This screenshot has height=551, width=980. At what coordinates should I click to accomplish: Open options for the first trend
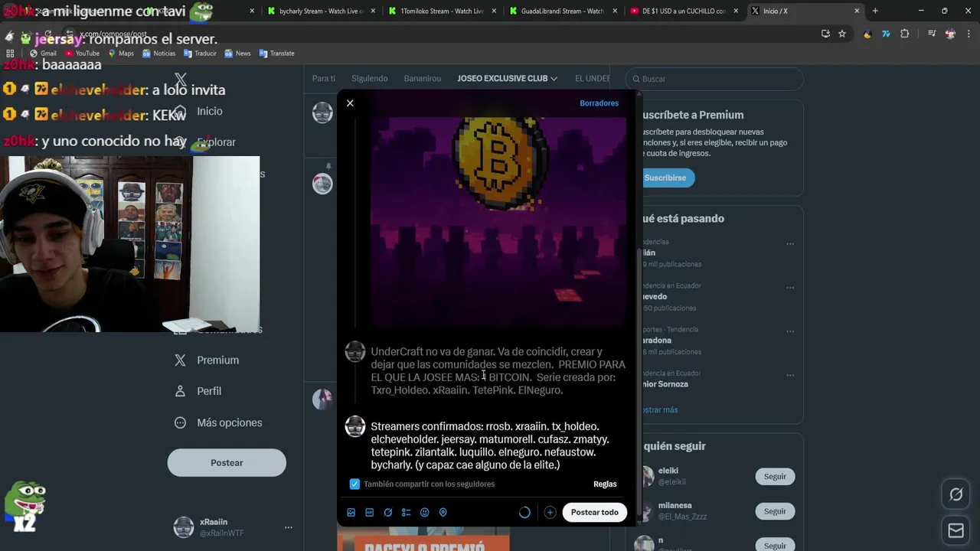[x=790, y=244]
